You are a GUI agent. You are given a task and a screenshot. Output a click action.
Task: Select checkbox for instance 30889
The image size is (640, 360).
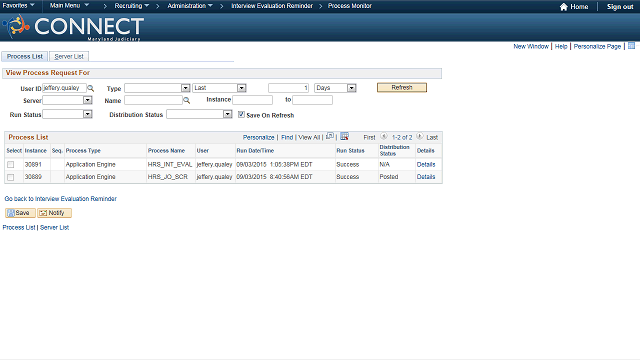11,177
